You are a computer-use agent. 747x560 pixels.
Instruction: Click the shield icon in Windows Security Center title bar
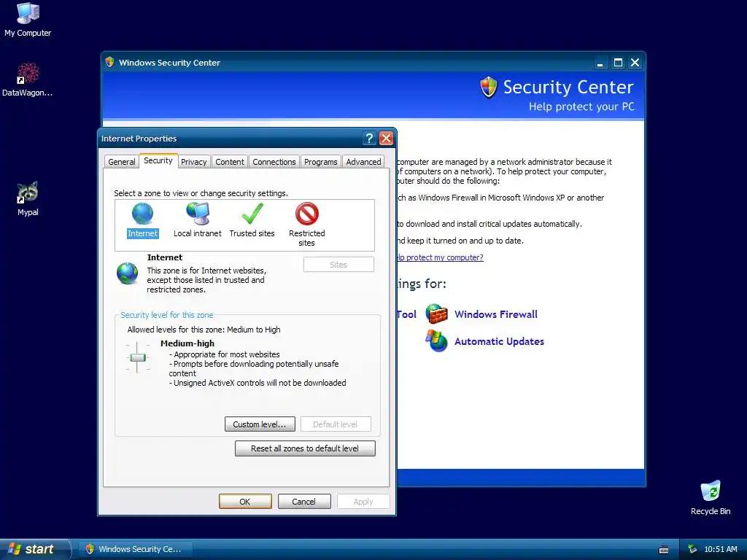pyautogui.click(x=109, y=63)
